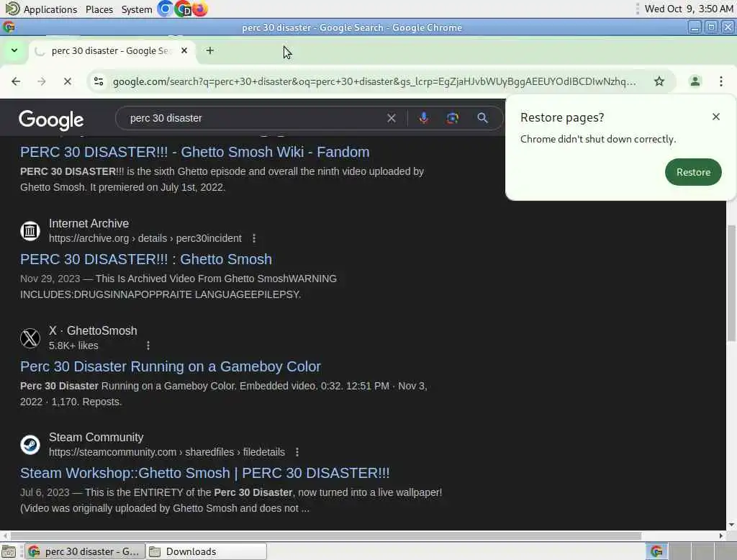
Task: Click the clock showing Wed Oct 9
Action: (689, 9)
